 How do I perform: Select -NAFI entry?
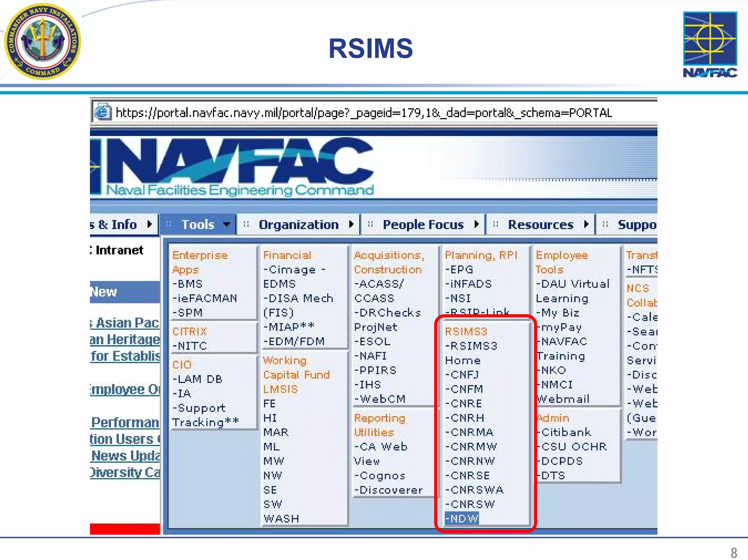pos(370,356)
